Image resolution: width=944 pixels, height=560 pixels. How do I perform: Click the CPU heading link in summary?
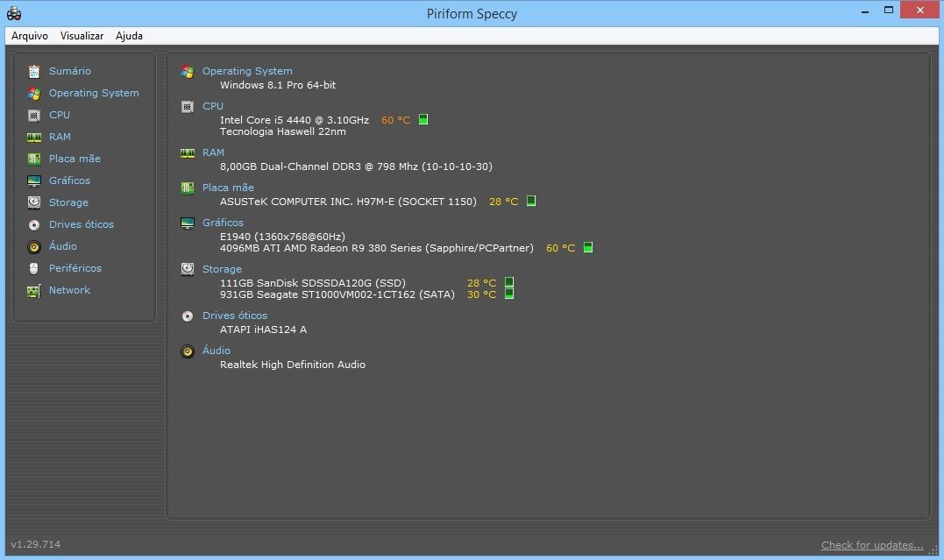click(213, 106)
